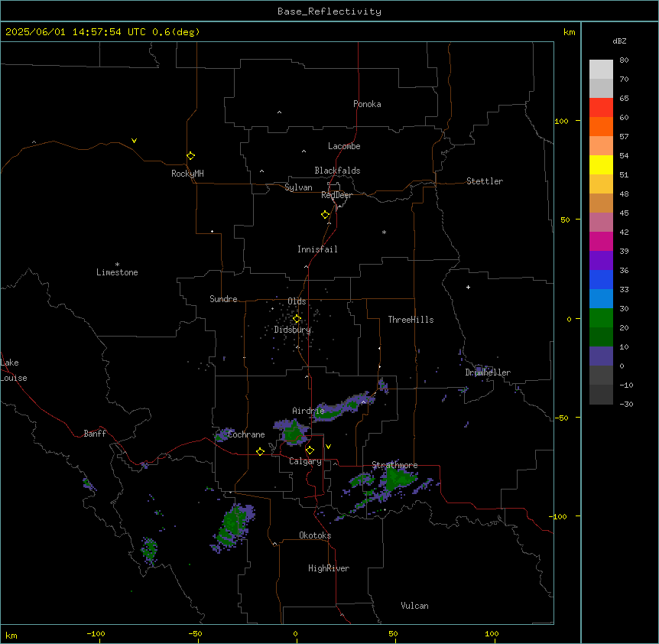Click the Okotoks label

point(315,535)
